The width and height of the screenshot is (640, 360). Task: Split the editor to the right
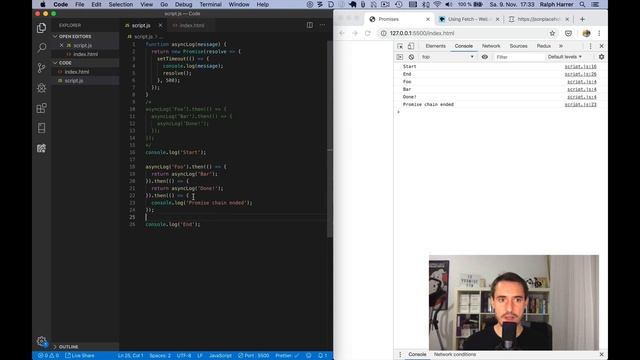coord(310,25)
